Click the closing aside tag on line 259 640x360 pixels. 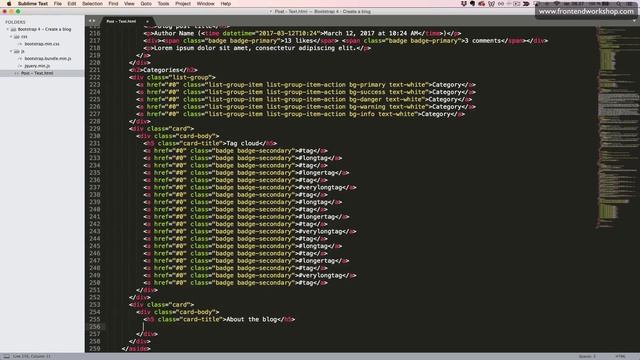pos(136,349)
